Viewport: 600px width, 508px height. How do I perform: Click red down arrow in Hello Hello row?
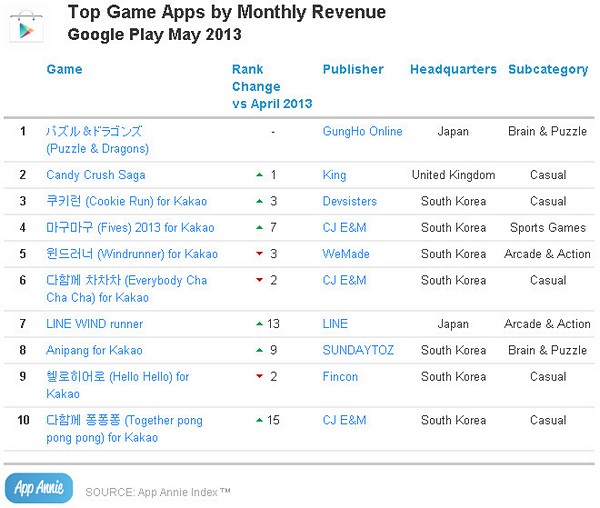[259, 376]
